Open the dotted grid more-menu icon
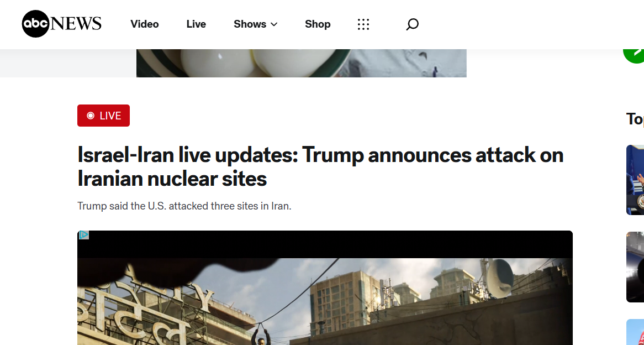Screen dimensions: 644x345 363,24
